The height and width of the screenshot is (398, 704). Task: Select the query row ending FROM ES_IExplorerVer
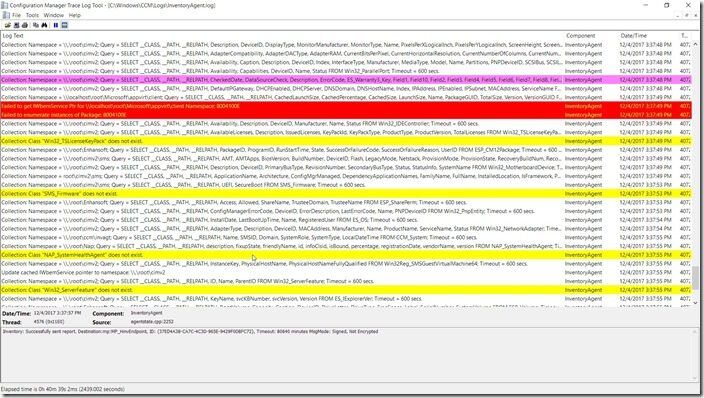point(346,299)
